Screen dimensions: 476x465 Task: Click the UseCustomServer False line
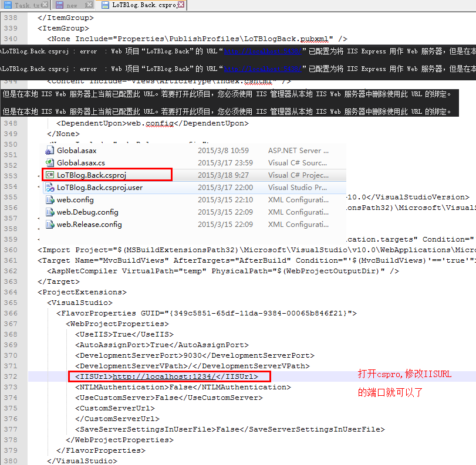[x=169, y=398]
